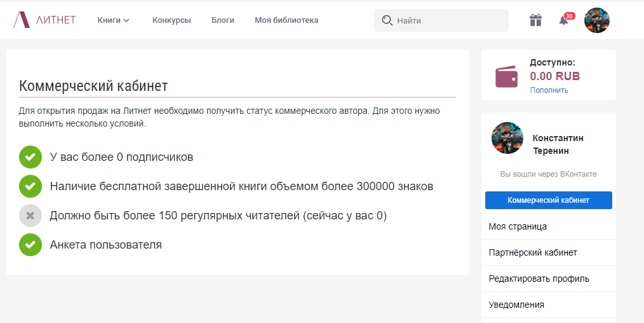Open the Конкурсы page

click(171, 20)
